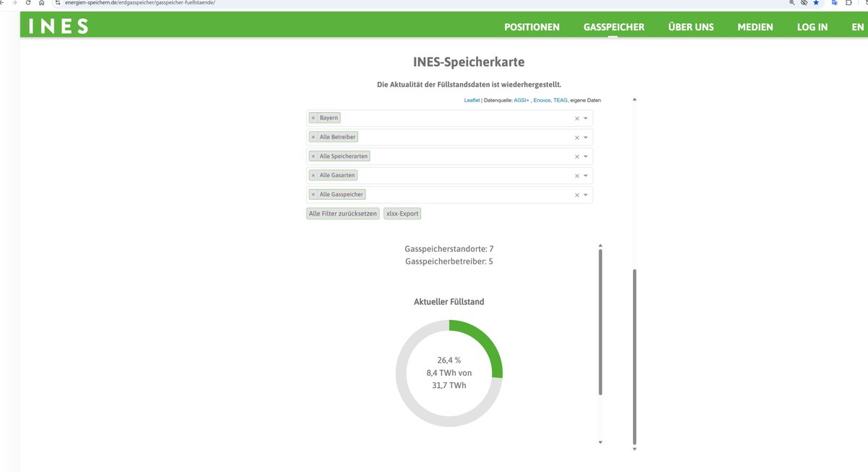Click the INES logo in the header
This screenshot has height=472, width=868.
click(x=59, y=26)
